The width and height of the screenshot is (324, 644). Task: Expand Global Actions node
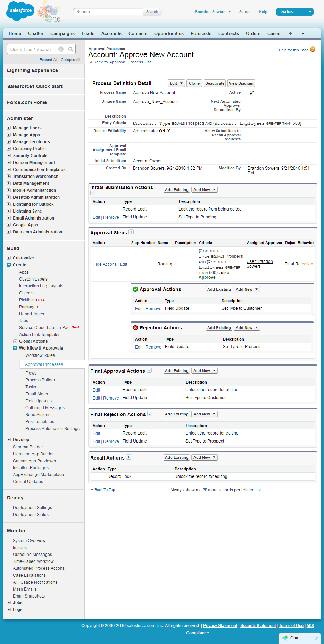click(x=15, y=341)
